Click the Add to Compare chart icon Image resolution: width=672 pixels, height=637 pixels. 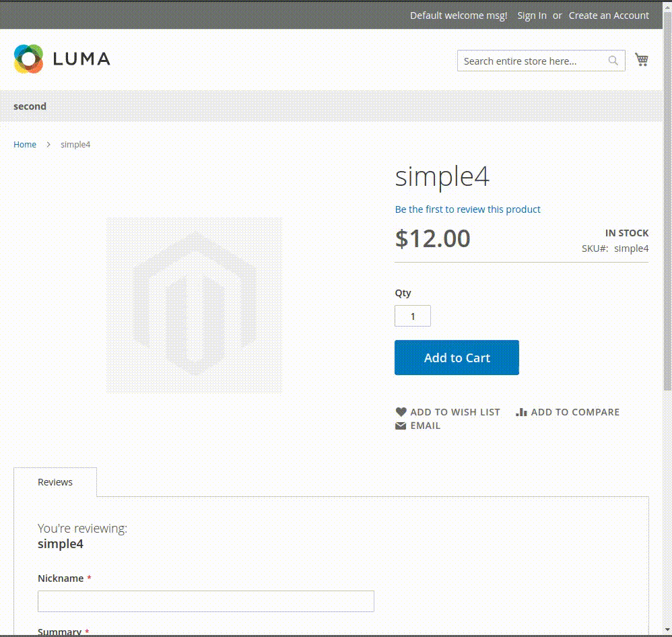click(522, 412)
